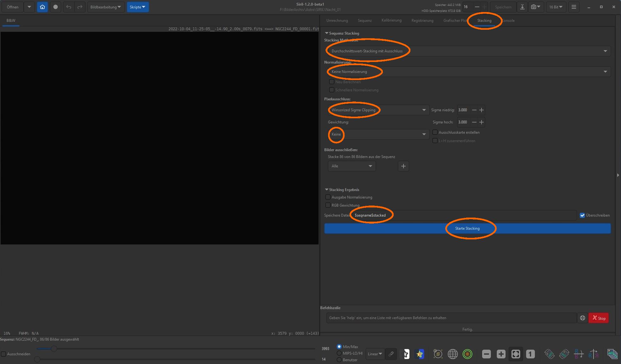Click the globe astrometry icon

coord(453,354)
